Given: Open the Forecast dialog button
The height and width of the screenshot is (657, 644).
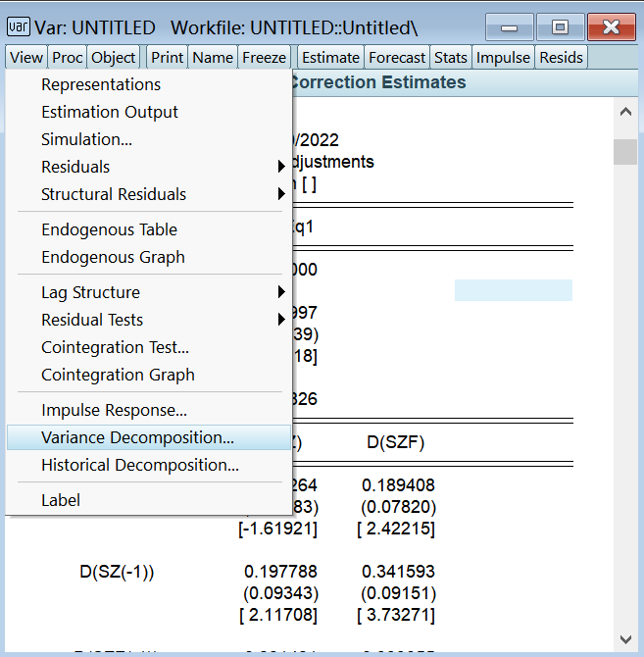Looking at the screenshot, I should 397,58.
